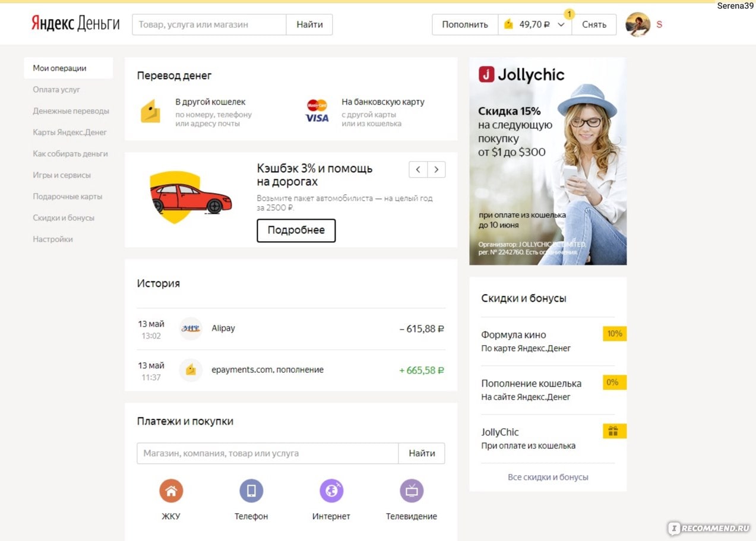The width and height of the screenshot is (756, 541).
Task: Click the amount – 615,88 ₽
Action: pyautogui.click(x=422, y=328)
